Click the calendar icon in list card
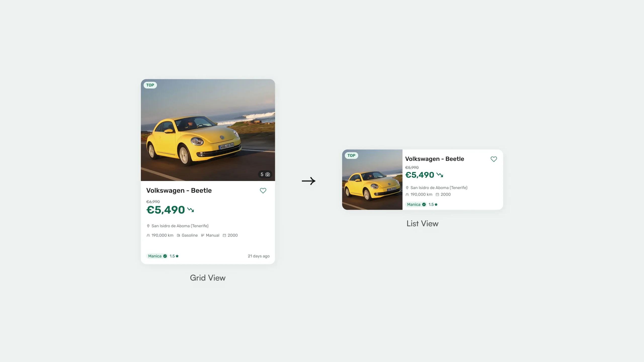644x362 pixels. click(437, 195)
